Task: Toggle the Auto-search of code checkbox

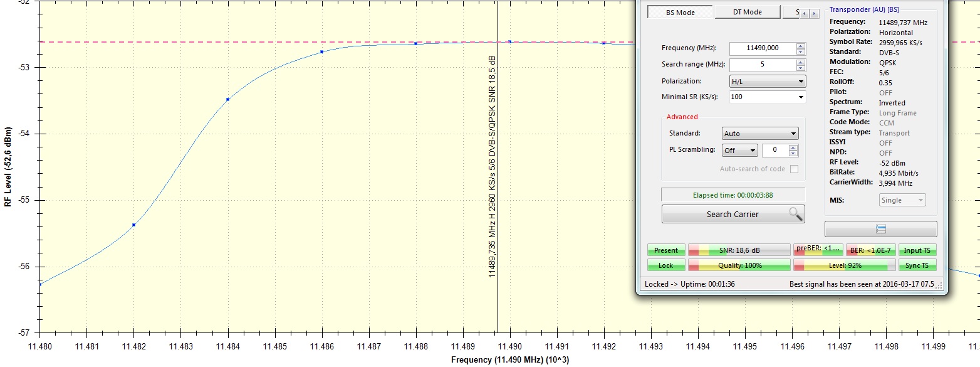Action: pos(794,169)
